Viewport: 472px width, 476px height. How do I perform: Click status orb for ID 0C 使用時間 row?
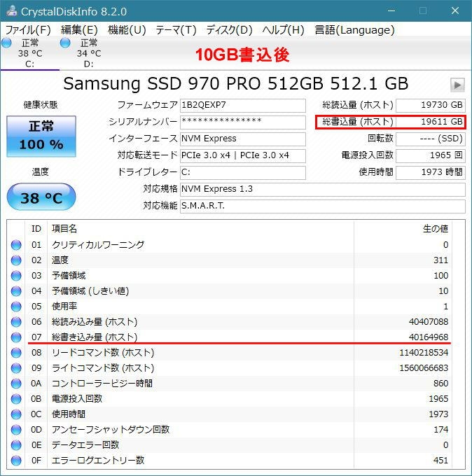tap(16, 414)
